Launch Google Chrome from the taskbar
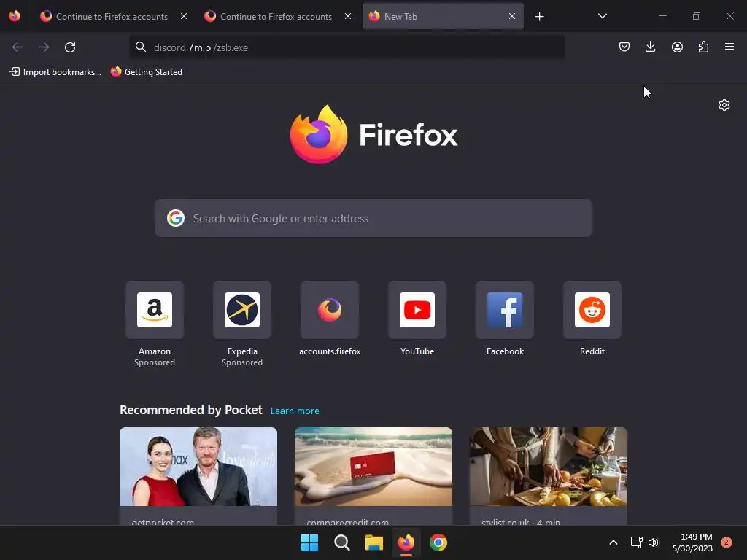The image size is (747, 560). (x=438, y=542)
